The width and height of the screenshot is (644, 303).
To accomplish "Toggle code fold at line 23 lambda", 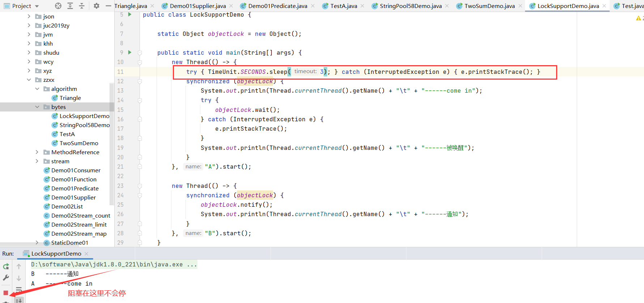I will (x=140, y=186).
